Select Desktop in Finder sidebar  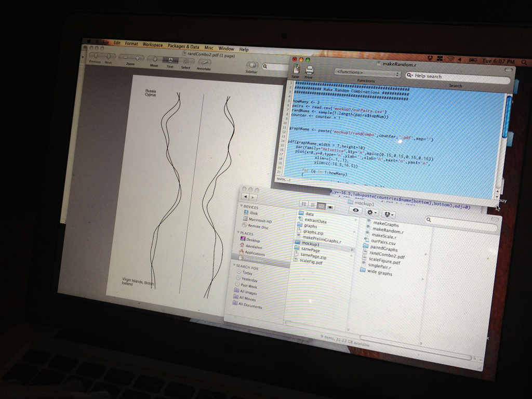(x=253, y=240)
